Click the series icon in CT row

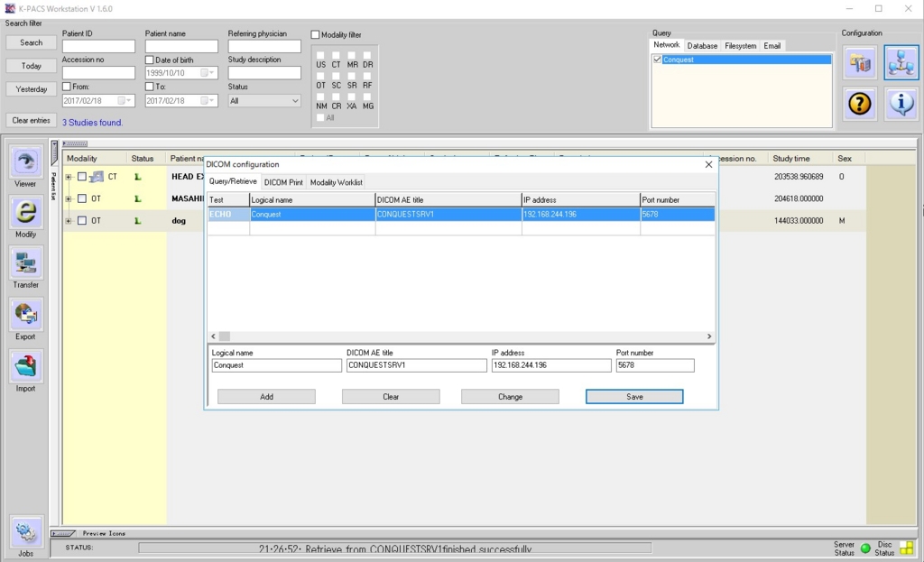coord(97,177)
